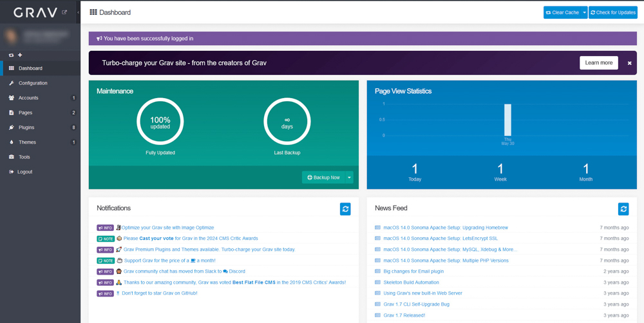
Task: Dismiss the Turbo-charge banner with the X
Action: (630, 63)
